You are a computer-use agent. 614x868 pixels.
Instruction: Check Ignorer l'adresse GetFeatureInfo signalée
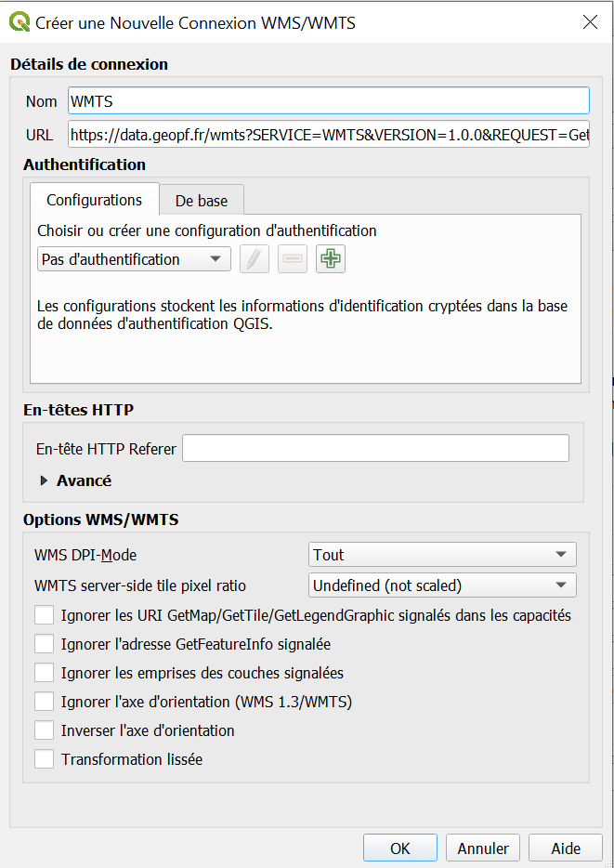tap(44, 643)
